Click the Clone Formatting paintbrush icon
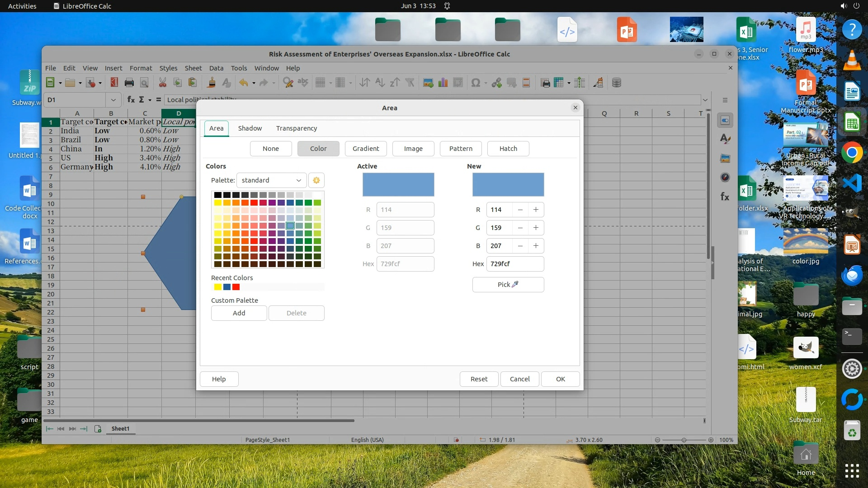868x488 pixels. coord(211,83)
